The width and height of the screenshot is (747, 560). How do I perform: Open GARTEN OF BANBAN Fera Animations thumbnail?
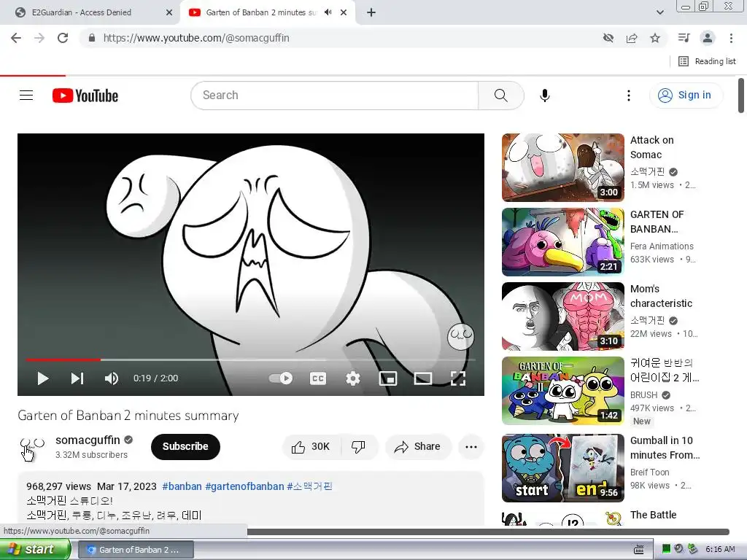click(562, 242)
